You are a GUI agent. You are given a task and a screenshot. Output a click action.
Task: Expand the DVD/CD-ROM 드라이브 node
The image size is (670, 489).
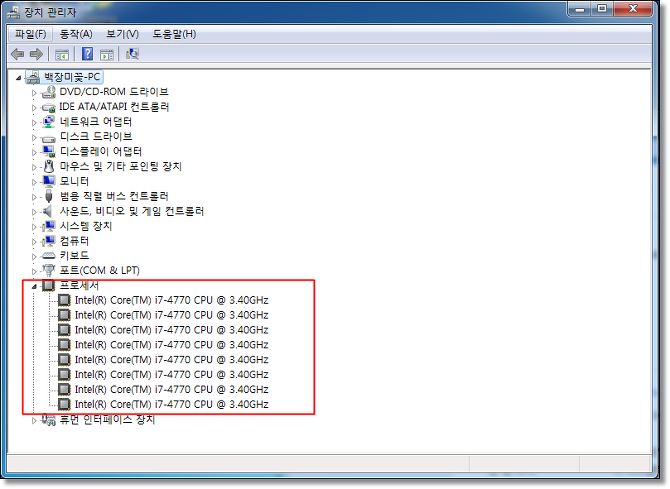[x=34, y=93]
